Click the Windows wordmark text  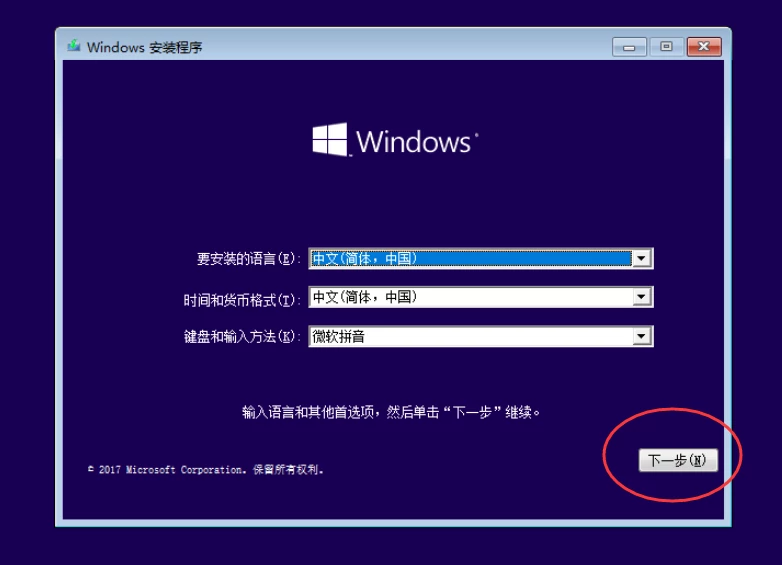413,142
